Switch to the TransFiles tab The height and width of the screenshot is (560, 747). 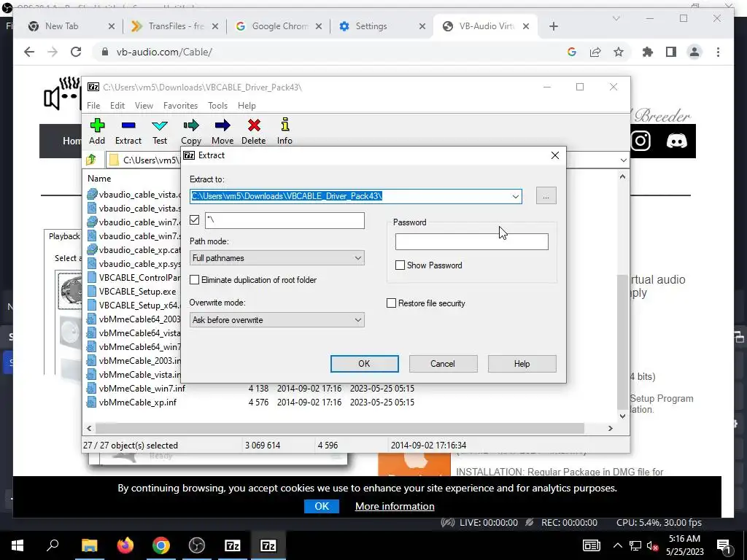[x=174, y=26]
